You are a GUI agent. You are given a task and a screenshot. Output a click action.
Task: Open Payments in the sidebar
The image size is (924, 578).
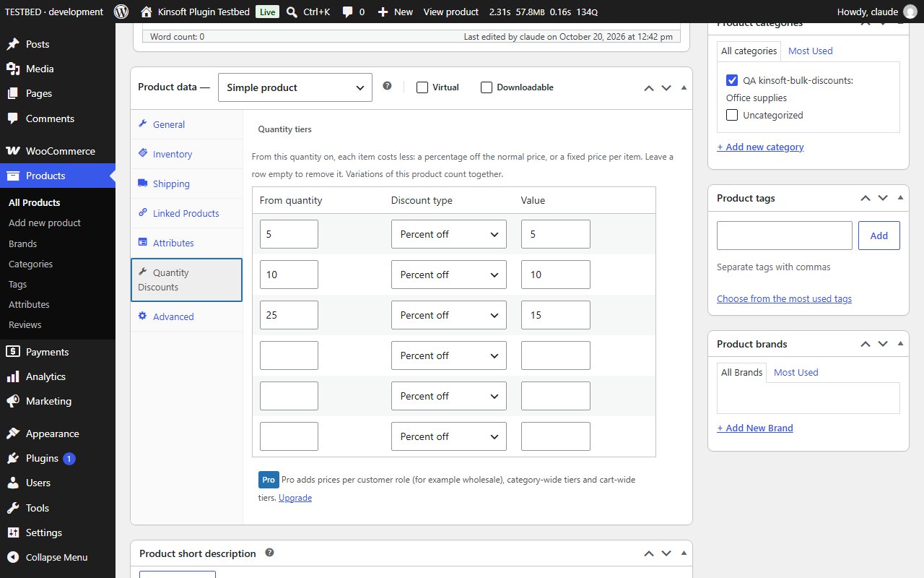pos(58,352)
